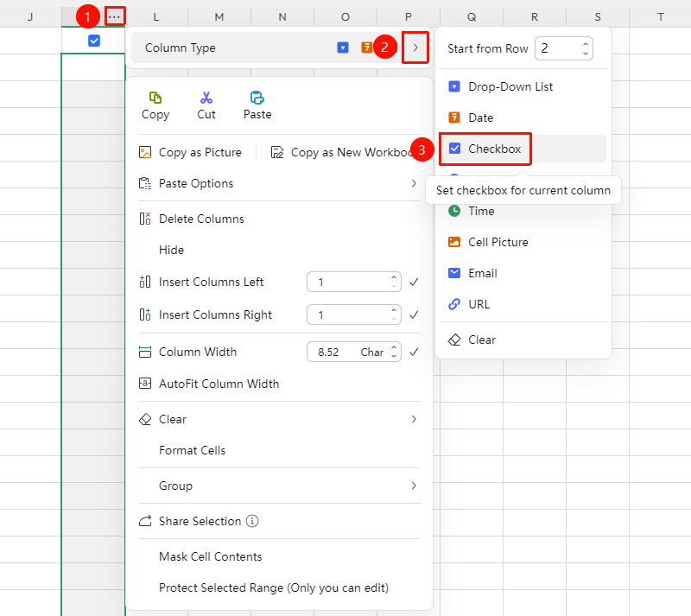The width and height of the screenshot is (691, 616).
Task: Expand the Column Type submenu arrow
Action: (415, 48)
